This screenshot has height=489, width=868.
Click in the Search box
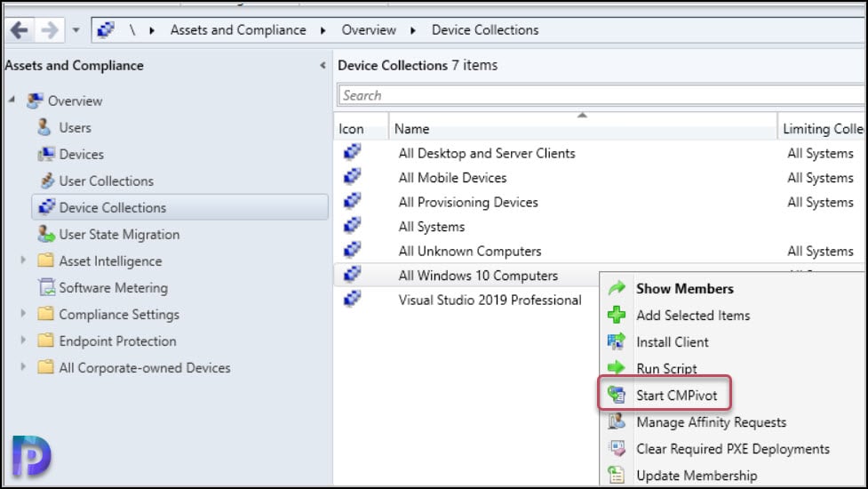(601, 95)
